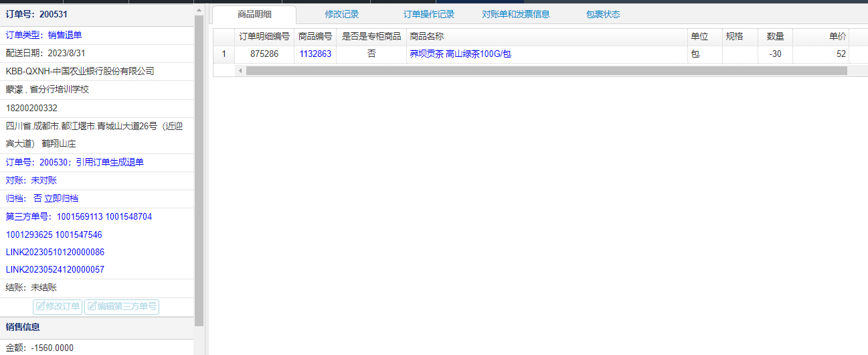Click the unit price cell showing 52
868x355 pixels.
[821, 54]
